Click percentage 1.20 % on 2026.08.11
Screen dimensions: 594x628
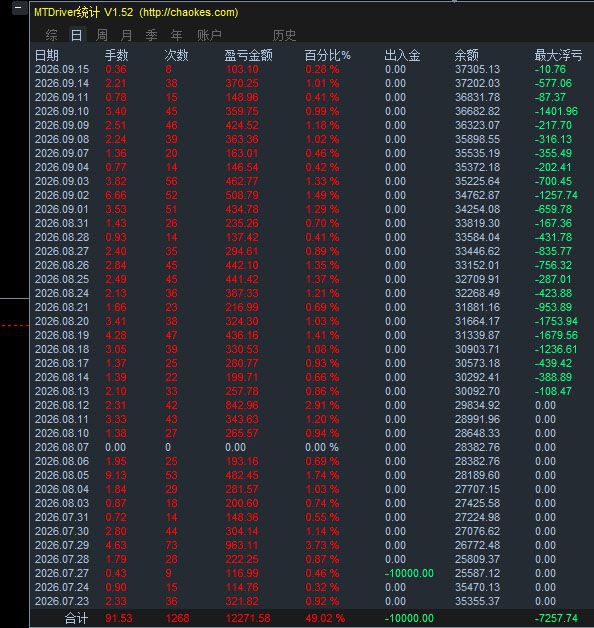point(322,419)
